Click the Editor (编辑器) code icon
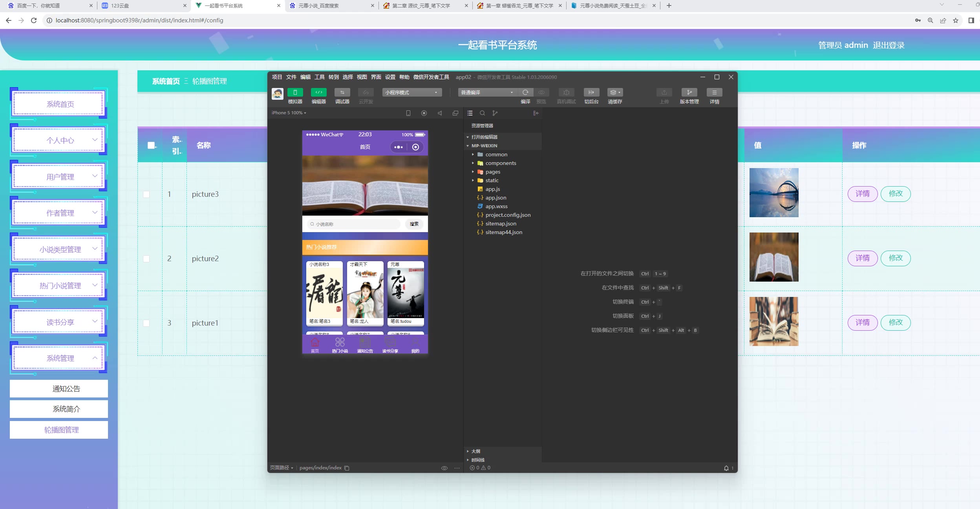980x509 pixels. point(318,92)
